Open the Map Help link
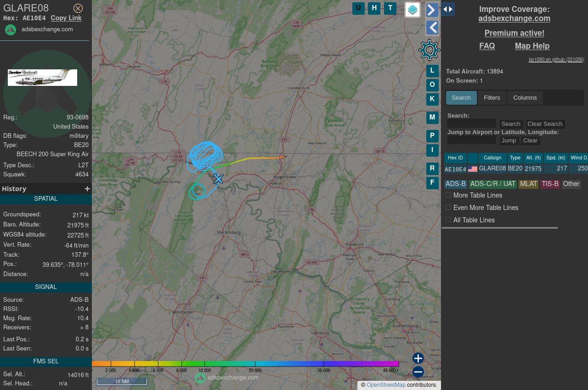This screenshot has height=390, width=588. (532, 46)
